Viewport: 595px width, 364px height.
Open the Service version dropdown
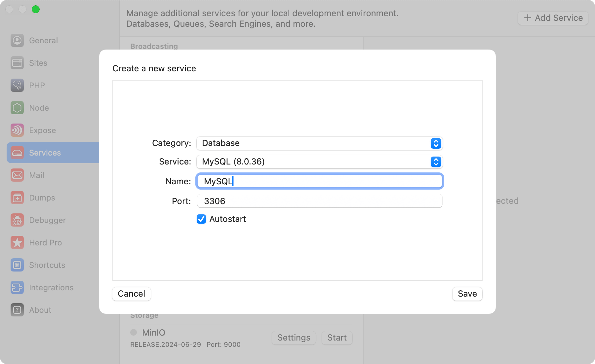[x=436, y=162]
